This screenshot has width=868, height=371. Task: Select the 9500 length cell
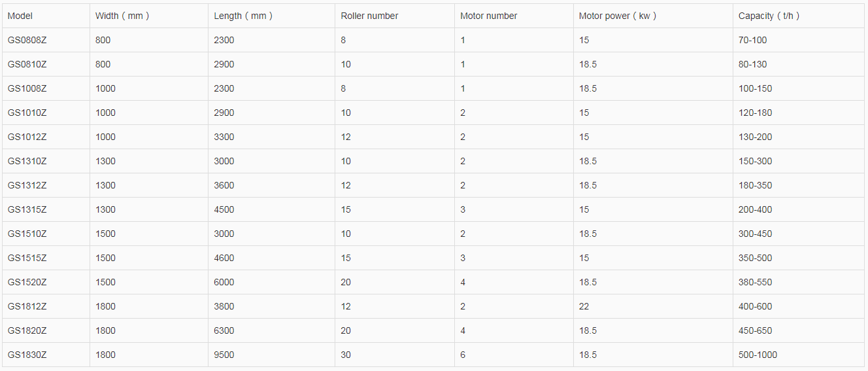pyautogui.click(x=224, y=355)
